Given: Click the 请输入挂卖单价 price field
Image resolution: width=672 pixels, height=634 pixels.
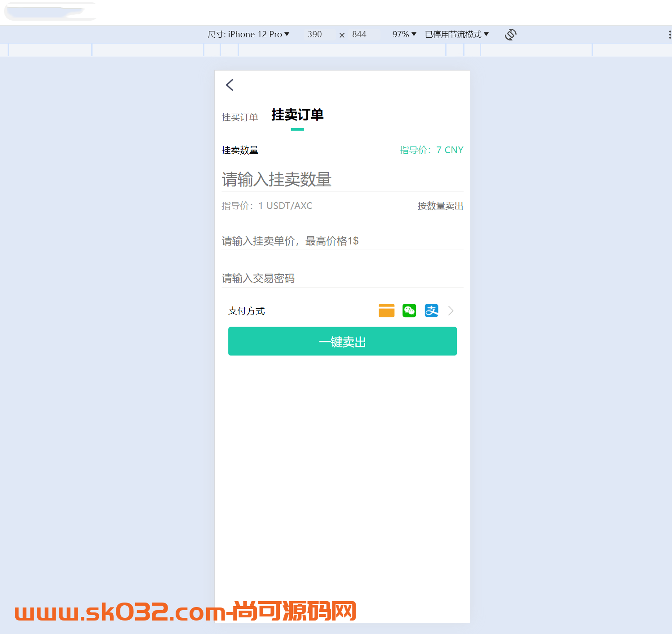Looking at the screenshot, I should [342, 241].
